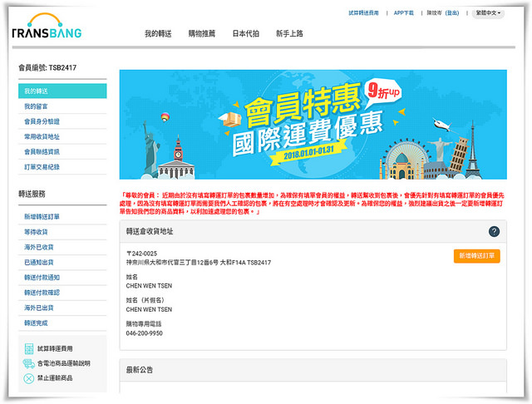Click the postal code 〒242-0025
This screenshot has height=404, width=532.
point(141,254)
